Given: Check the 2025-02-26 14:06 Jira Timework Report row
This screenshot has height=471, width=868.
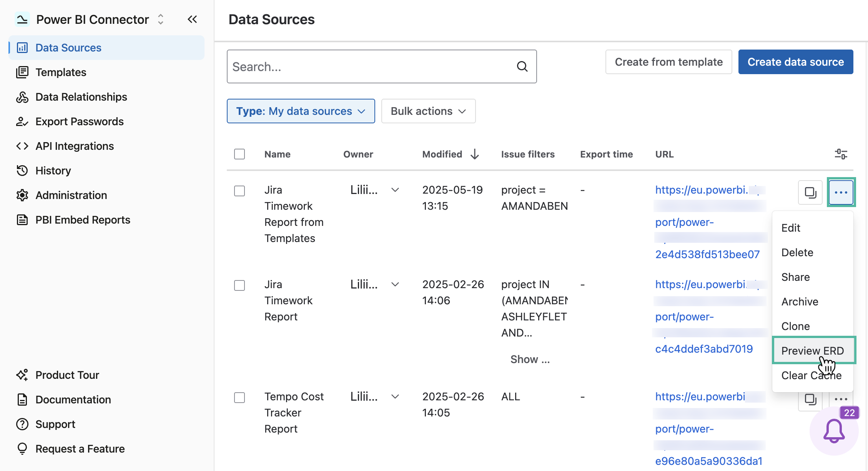Looking at the screenshot, I should (x=239, y=285).
